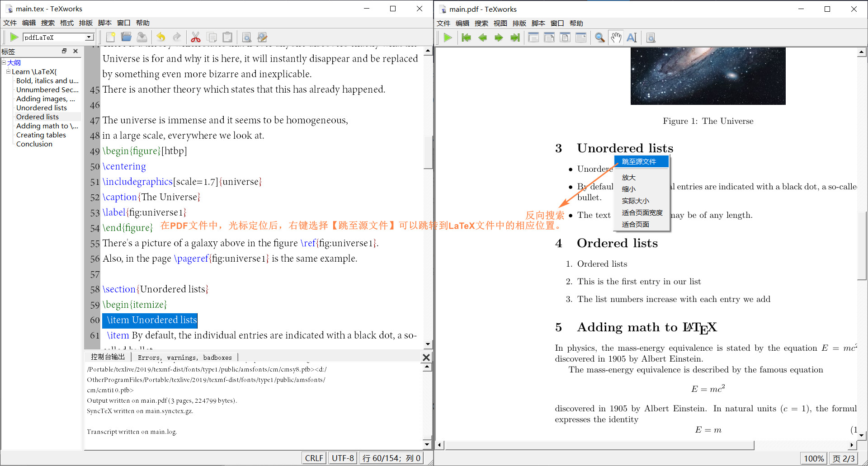The image size is (868, 466).
Task: Click the Cut scissors icon
Action: click(x=196, y=37)
